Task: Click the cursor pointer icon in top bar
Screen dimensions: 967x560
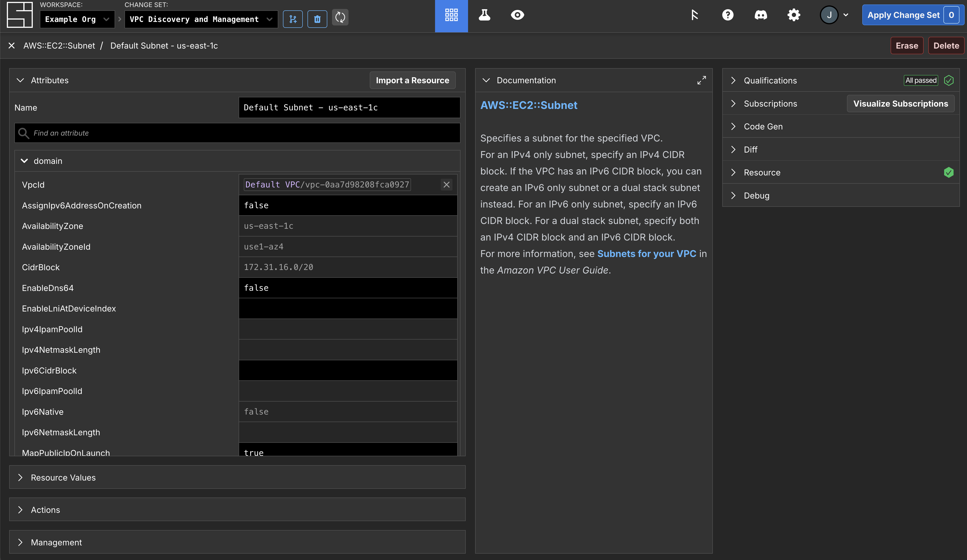Action: [x=695, y=15]
